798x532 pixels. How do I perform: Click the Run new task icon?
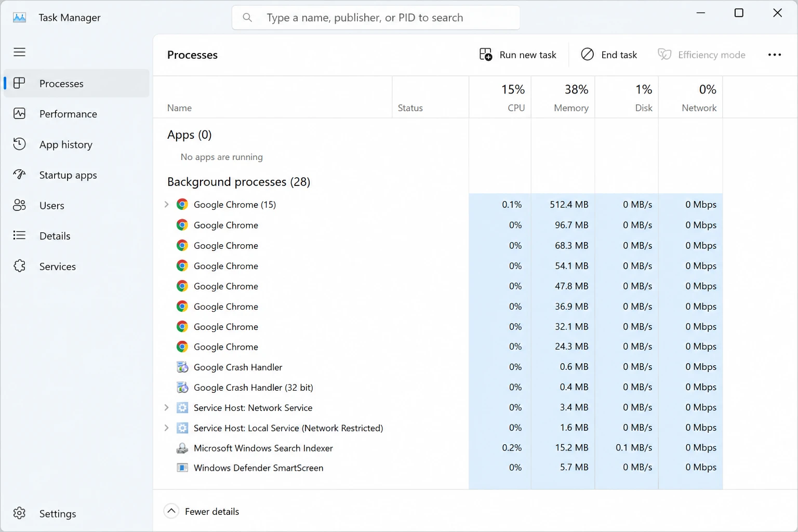(486, 55)
